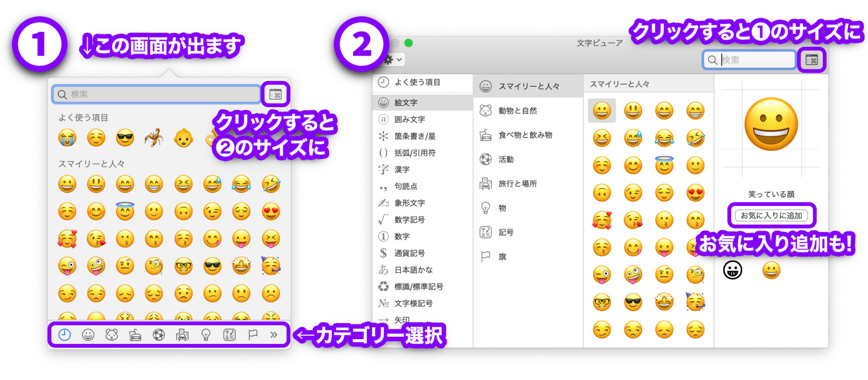Image resolution: width=868 pixels, height=380 pixels.
Task: Click the collapse-to-compact-picker icon in the 文字ビューア toolbar
Action: pos(811,60)
